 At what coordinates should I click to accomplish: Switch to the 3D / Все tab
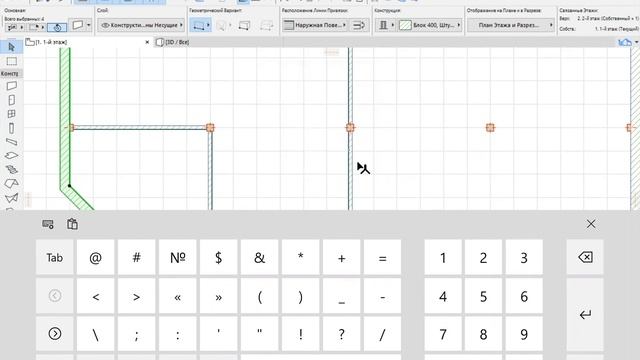(173, 42)
